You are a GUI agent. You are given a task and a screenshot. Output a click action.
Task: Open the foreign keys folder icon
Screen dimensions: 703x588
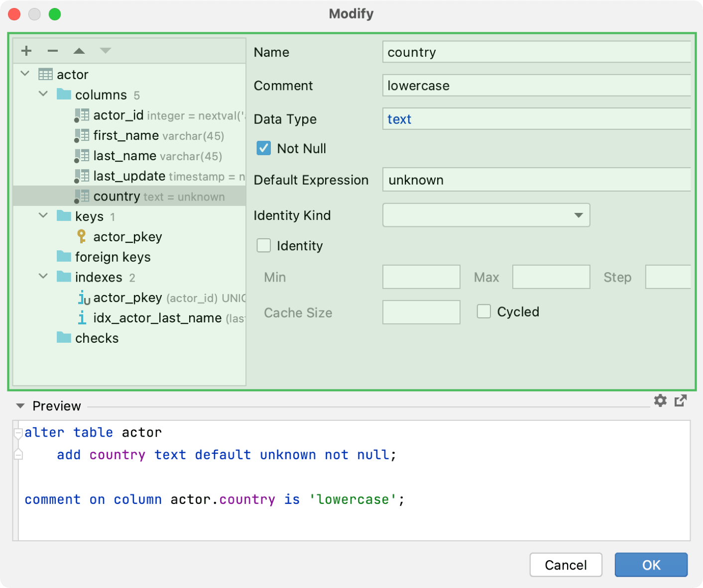point(64,257)
